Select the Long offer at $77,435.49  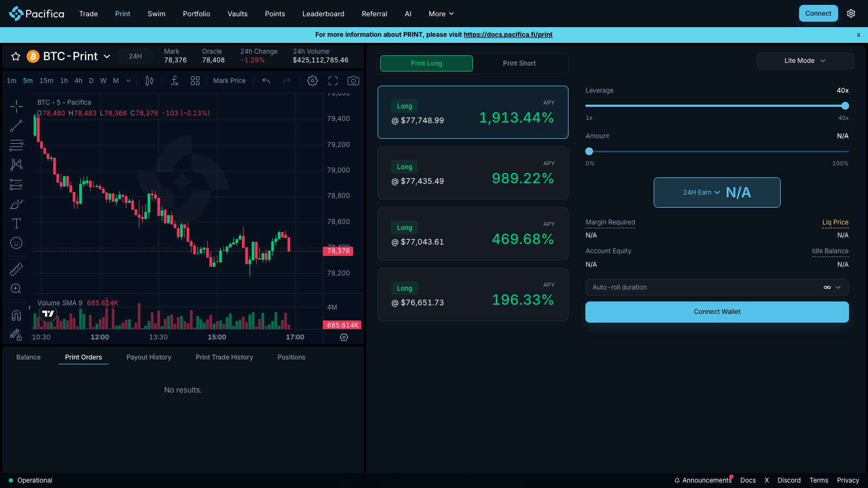(x=473, y=173)
